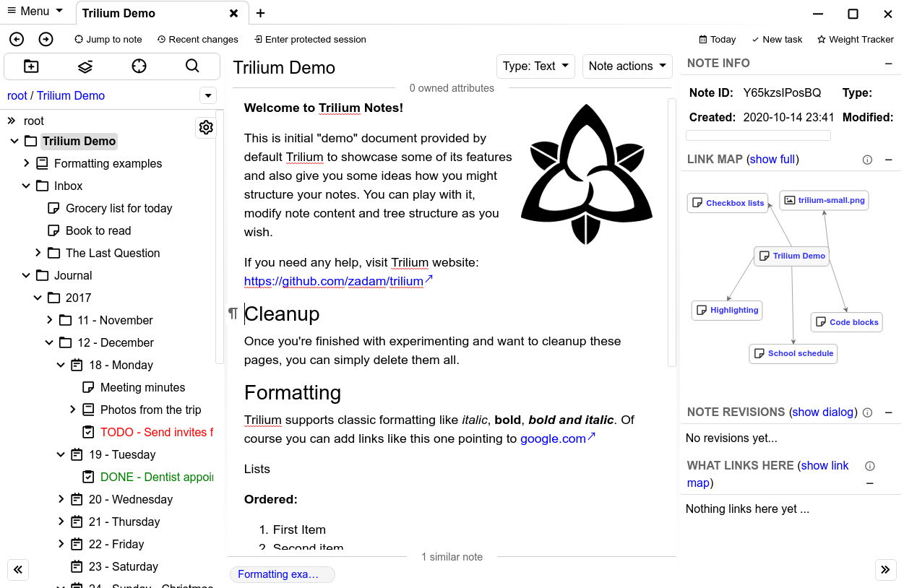The height and width of the screenshot is (588, 904).
Task: Click the Note Revisions info icon
Action: point(868,412)
